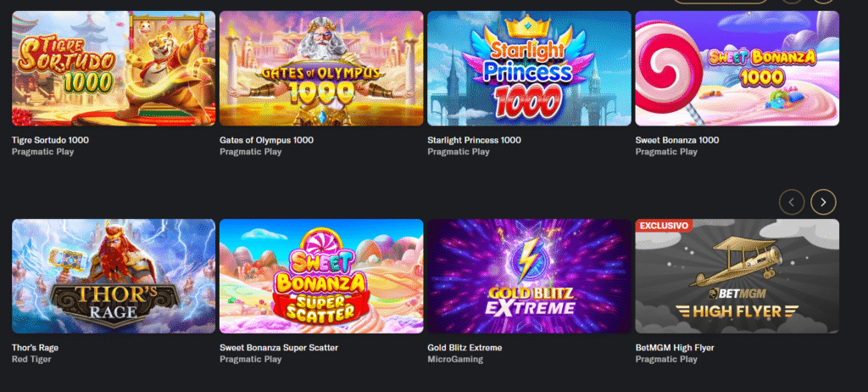Click the BetMGM High Flyer title text

point(675,348)
